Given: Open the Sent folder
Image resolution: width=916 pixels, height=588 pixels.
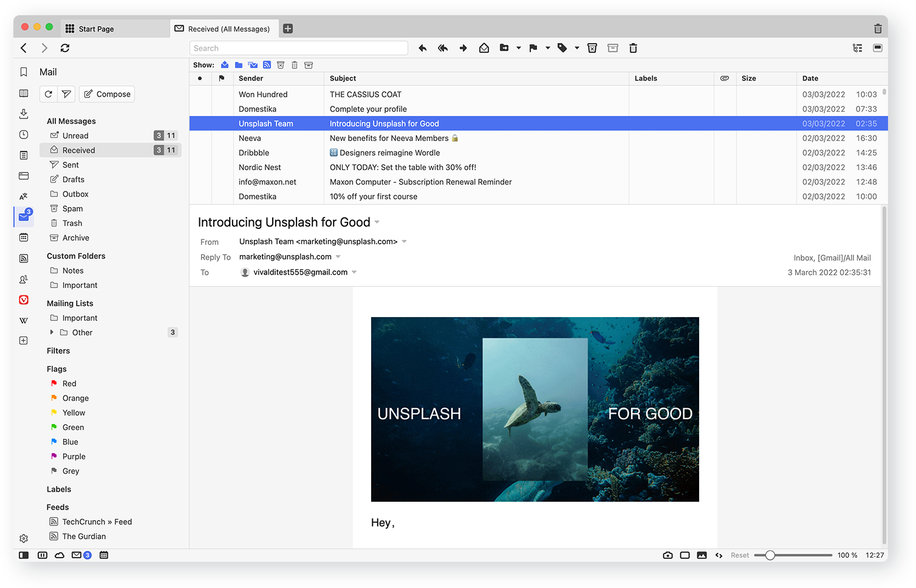Looking at the screenshot, I should (x=70, y=165).
